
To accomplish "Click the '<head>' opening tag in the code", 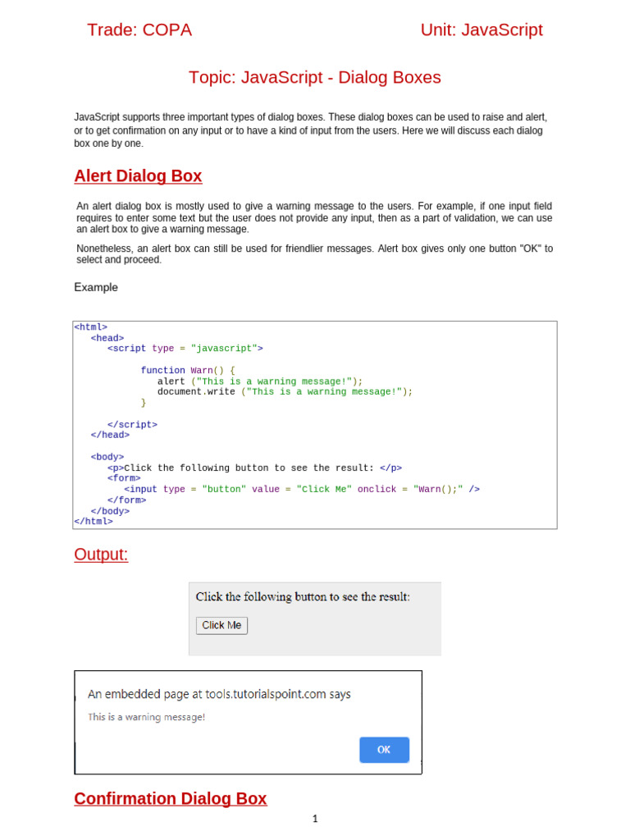I will [107, 338].
